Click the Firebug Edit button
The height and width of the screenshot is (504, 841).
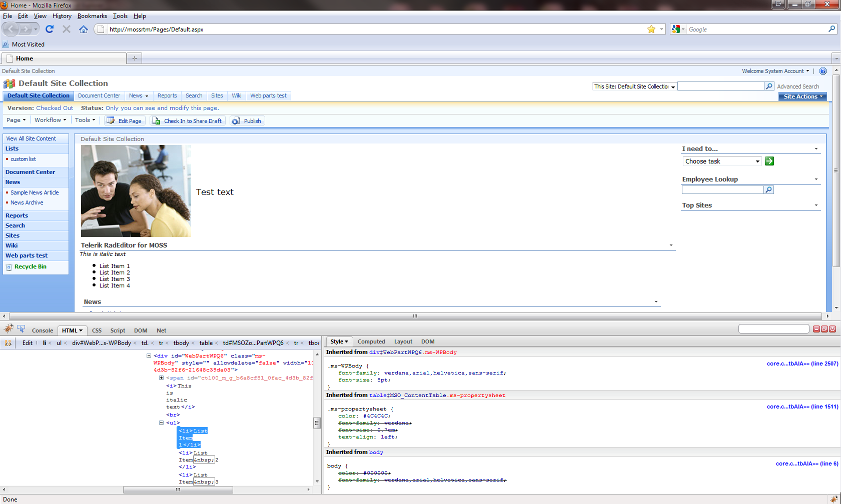pyautogui.click(x=28, y=343)
